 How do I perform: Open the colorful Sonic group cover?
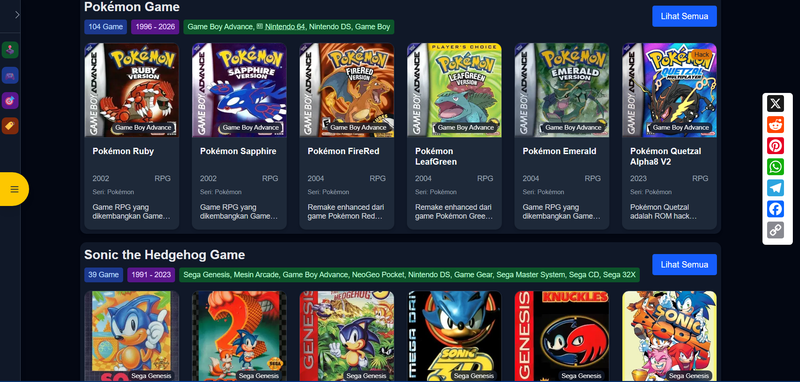pyautogui.click(x=669, y=336)
